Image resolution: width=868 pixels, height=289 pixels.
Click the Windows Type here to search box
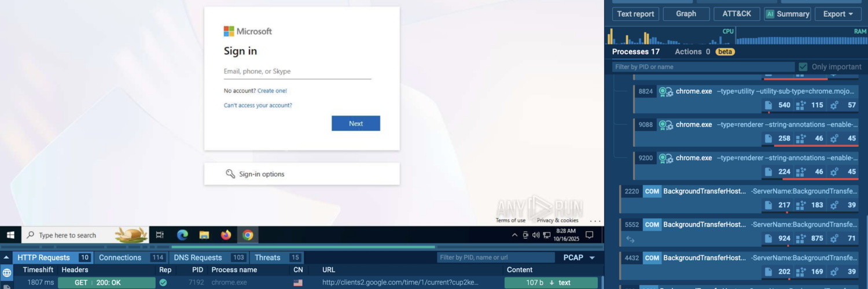[85, 235]
